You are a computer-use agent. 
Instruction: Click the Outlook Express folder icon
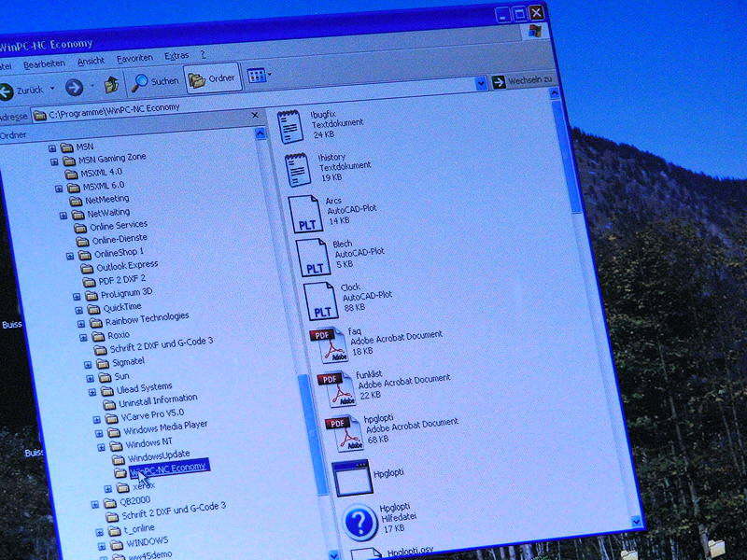pos(87,269)
